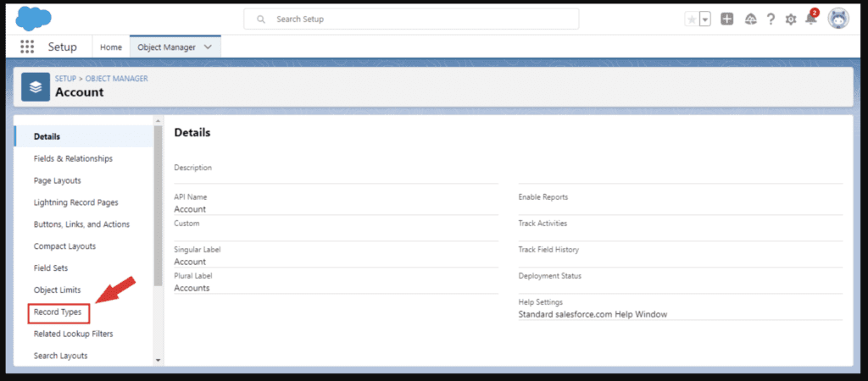The width and height of the screenshot is (868, 381).
Task: Open the favorites list dropdown arrow
Action: (705, 19)
